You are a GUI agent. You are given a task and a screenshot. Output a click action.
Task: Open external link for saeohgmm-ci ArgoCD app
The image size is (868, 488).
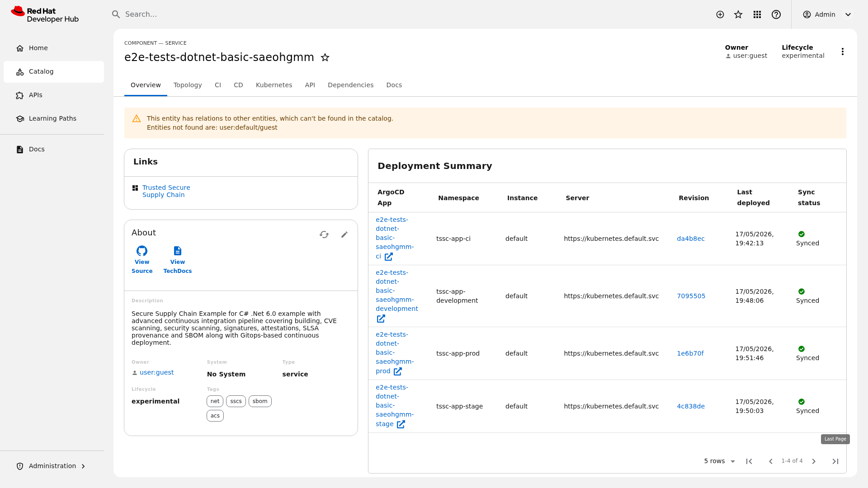389,257
